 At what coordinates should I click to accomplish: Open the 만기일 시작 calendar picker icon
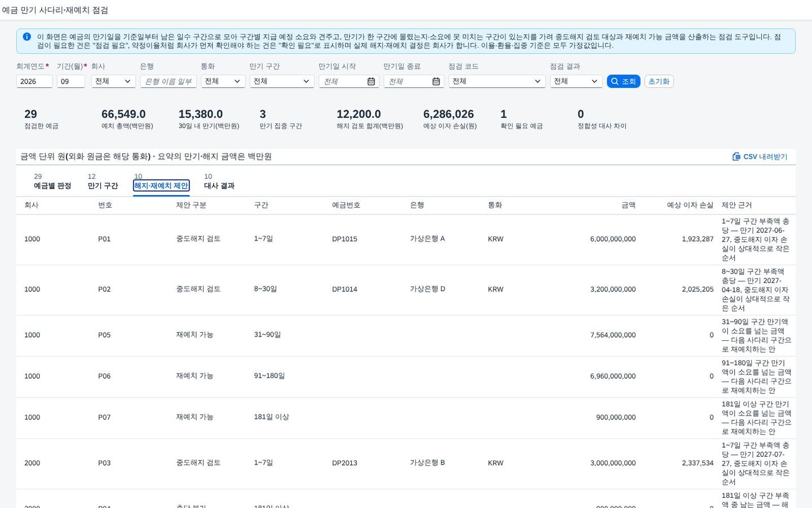pos(371,81)
